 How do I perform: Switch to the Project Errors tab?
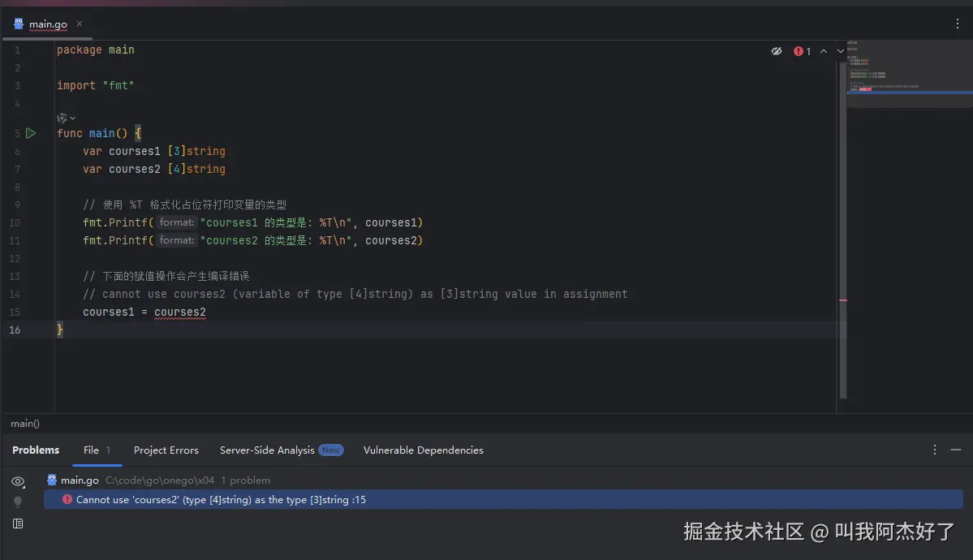(x=166, y=450)
